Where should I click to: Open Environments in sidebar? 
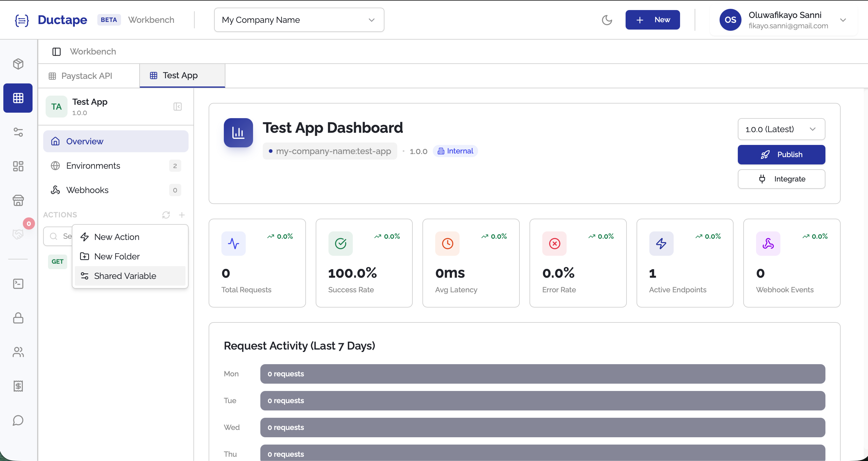93,166
